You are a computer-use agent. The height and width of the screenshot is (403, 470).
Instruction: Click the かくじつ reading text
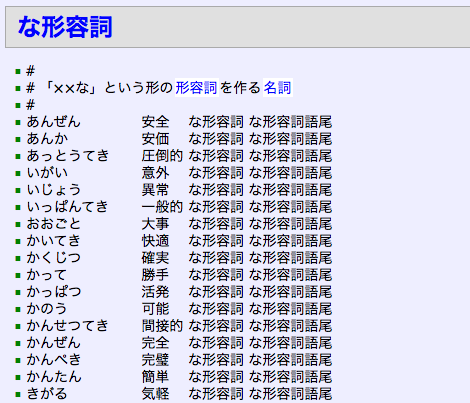(x=54, y=258)
